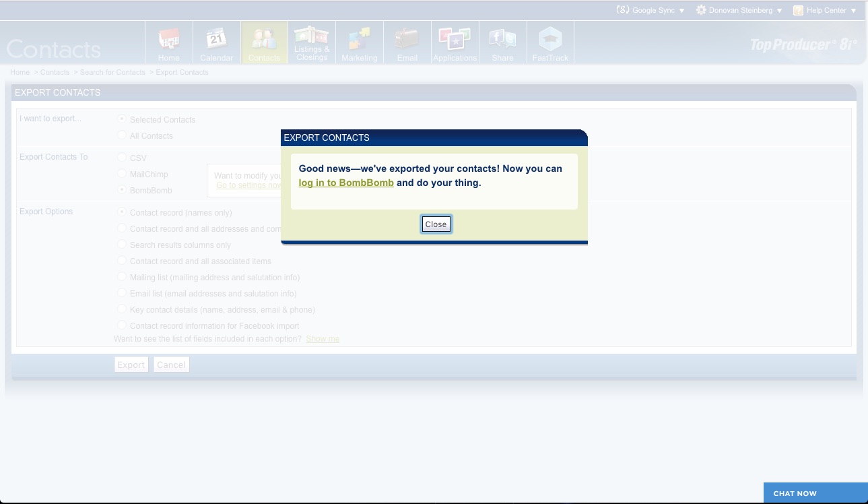Go to Contacts breadcrumb
868x504 pixels.
coord(55,72)
